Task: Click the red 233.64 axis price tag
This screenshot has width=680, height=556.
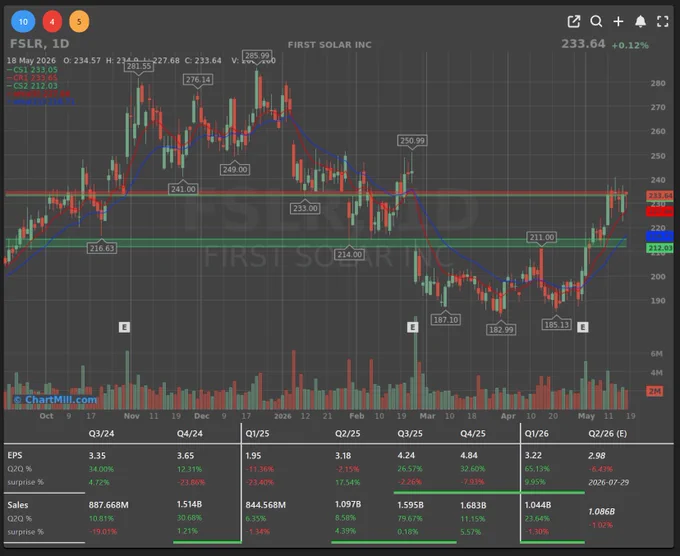Action: 660,196
